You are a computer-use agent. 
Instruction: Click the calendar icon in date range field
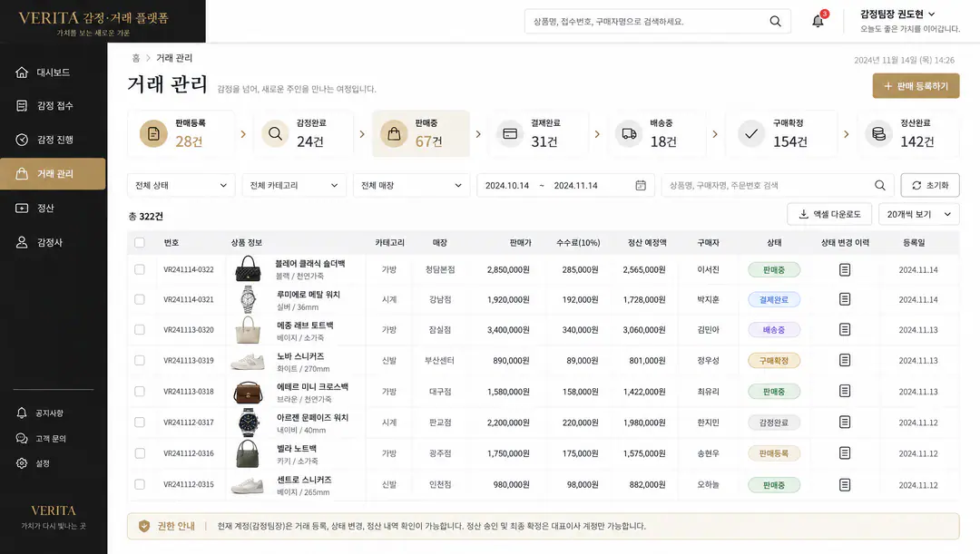[x=641, y=186]
